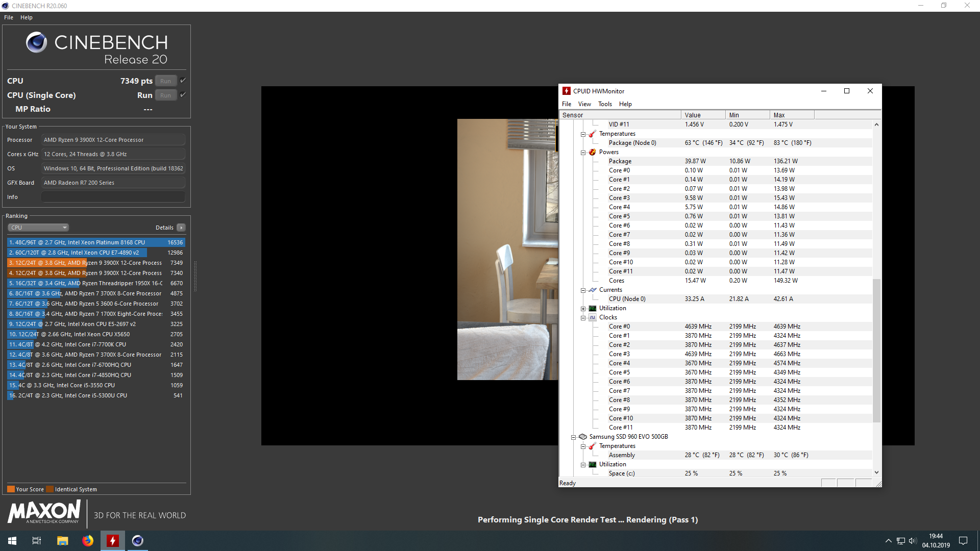This screenshot has width=980, height=551.
Task: Collapse the Clocks tree node
Action: click(x=583, y=318)
